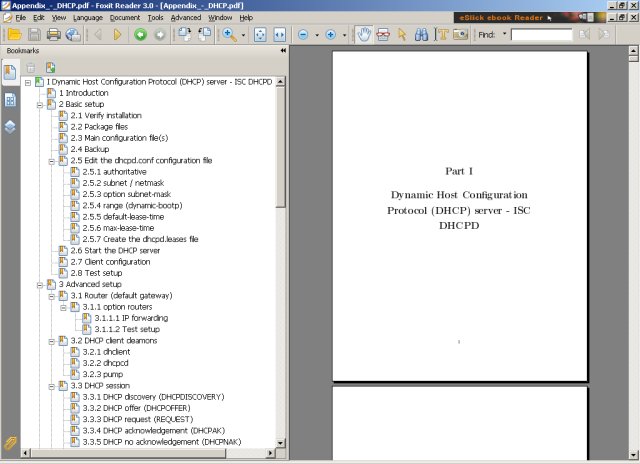Open the zoom out percentage dropdown arrow
The width and height of the screenshot is (640, 464).
click(x=317, y=35)
